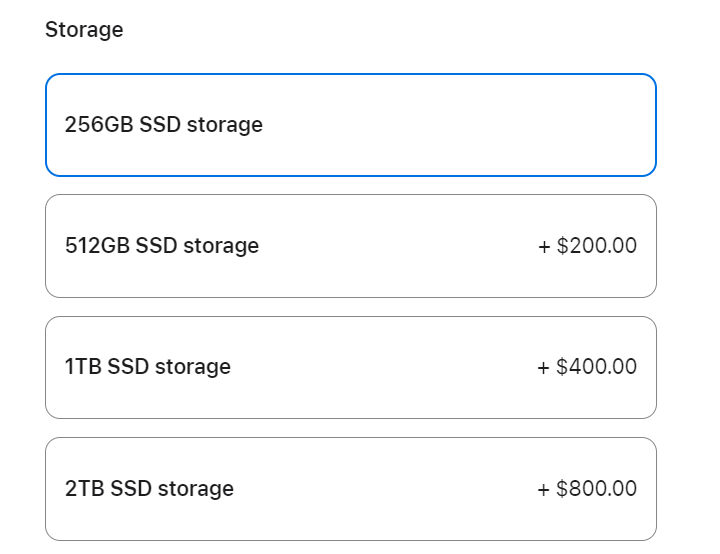Image resolution: width=720 pixels, height=554 pixels.
Task: Click the '256GB SSD storage' text label
Action: 163,125
